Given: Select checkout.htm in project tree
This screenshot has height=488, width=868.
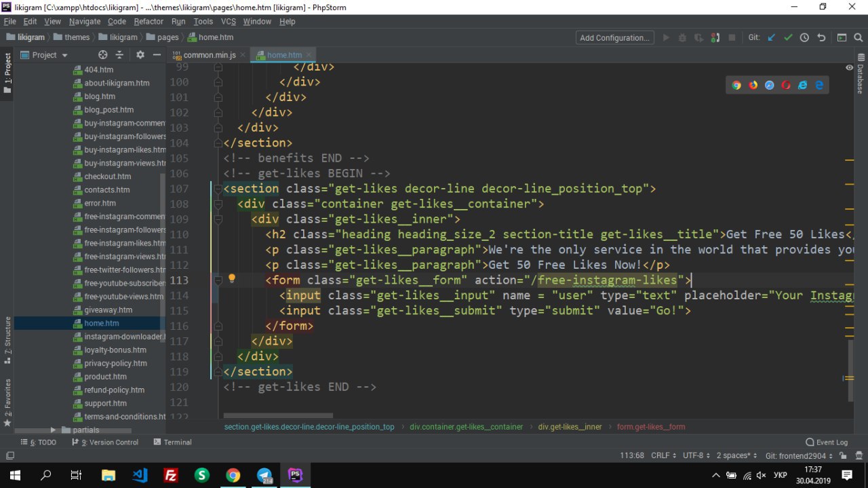Looking at the screenshot, I should (108, 176).
